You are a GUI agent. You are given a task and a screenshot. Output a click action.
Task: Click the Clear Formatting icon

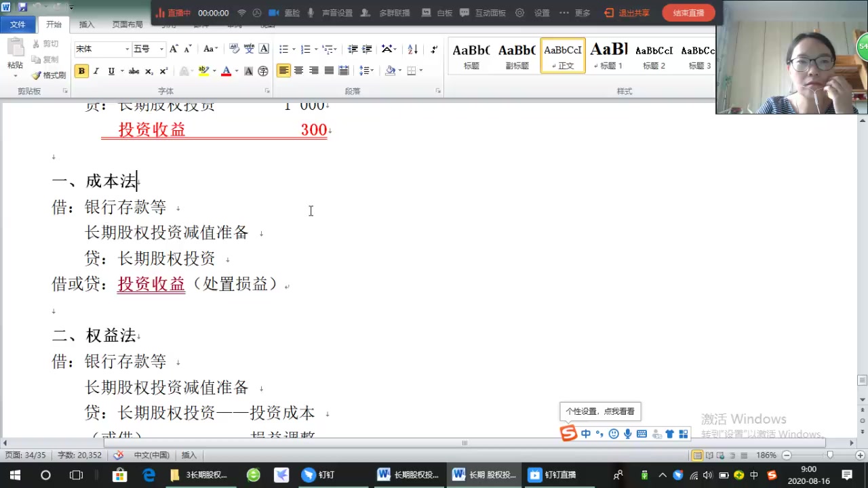235,49
